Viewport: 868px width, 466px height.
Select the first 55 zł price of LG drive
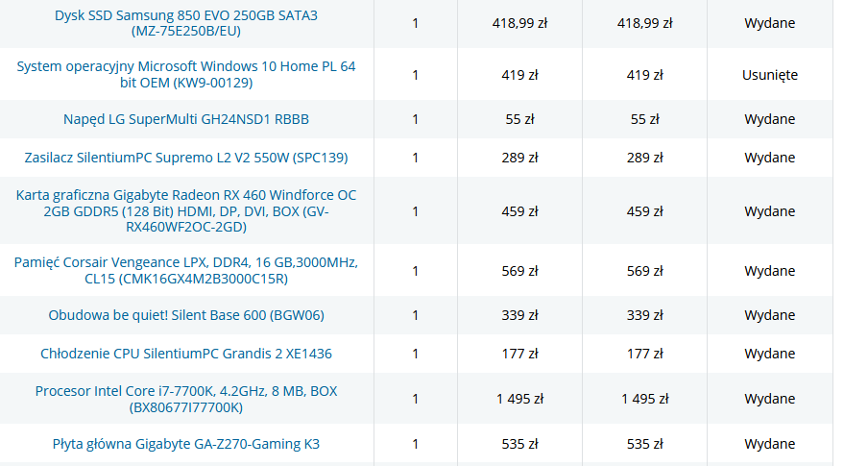519,119
